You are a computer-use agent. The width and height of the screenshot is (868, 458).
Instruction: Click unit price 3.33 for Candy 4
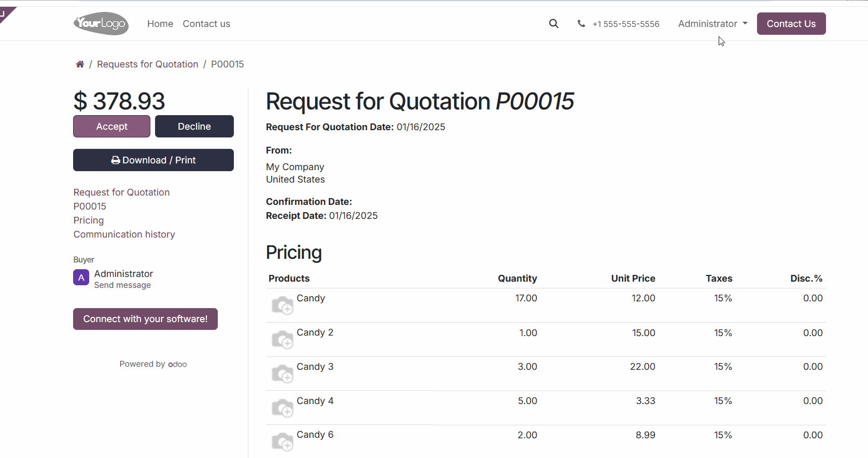(646, 401)
